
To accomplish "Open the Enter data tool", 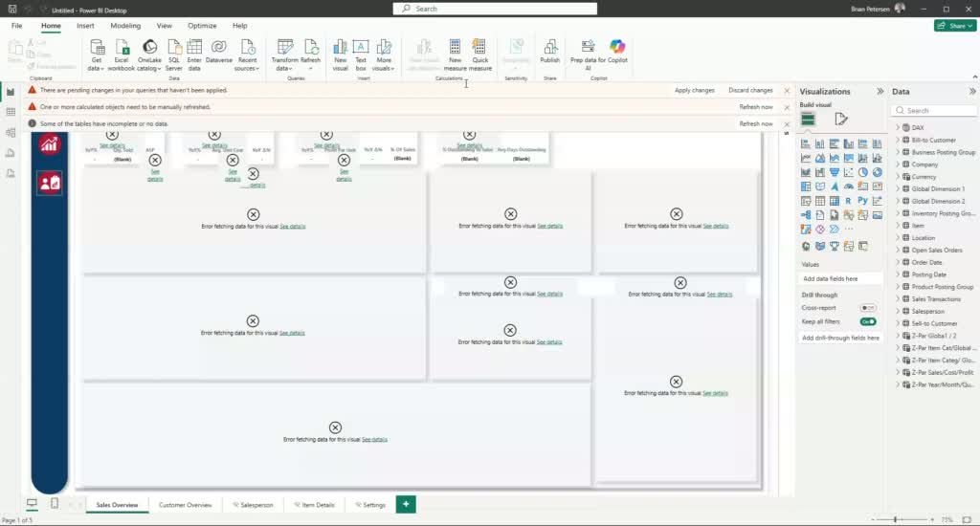I will pyautogui.click(x=194, y=55).
